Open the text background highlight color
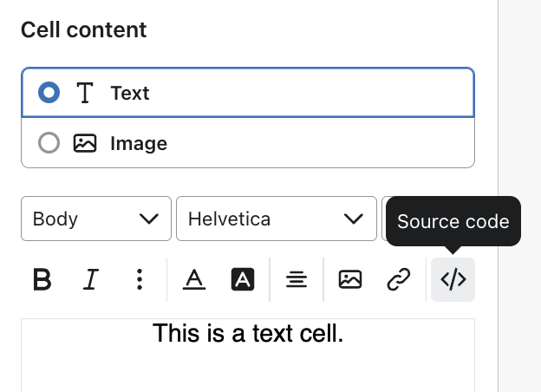The width and height of the screenshot is (541, 392). point(243,279)
